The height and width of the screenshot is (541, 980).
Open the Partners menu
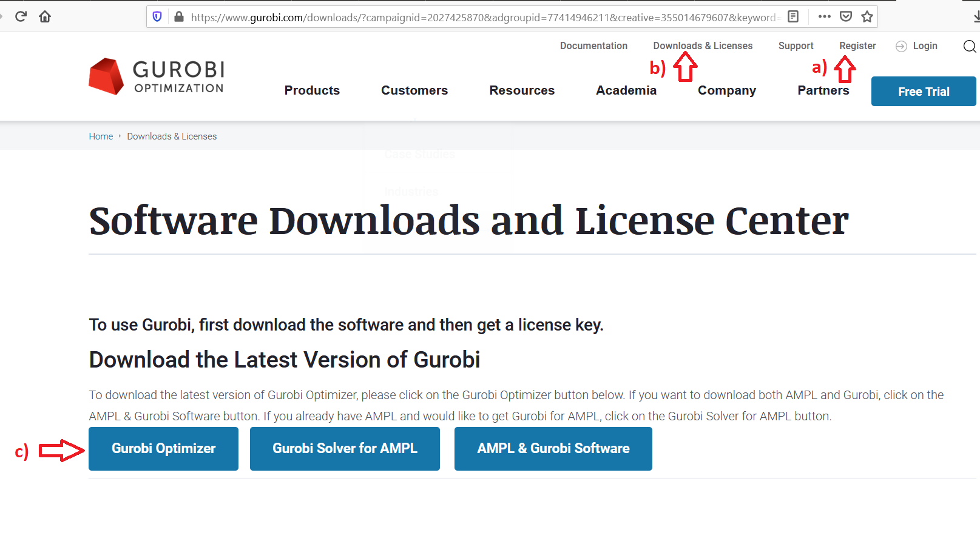823,90
